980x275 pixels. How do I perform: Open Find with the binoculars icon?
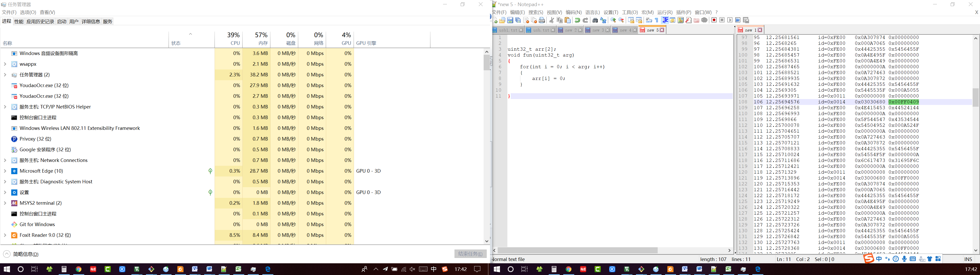pos(595,20)
